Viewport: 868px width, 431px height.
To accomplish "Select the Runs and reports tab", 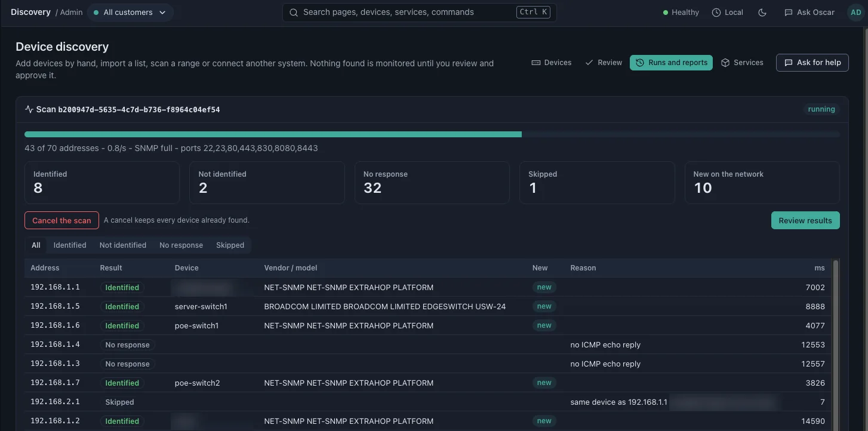I will (671, 63).
